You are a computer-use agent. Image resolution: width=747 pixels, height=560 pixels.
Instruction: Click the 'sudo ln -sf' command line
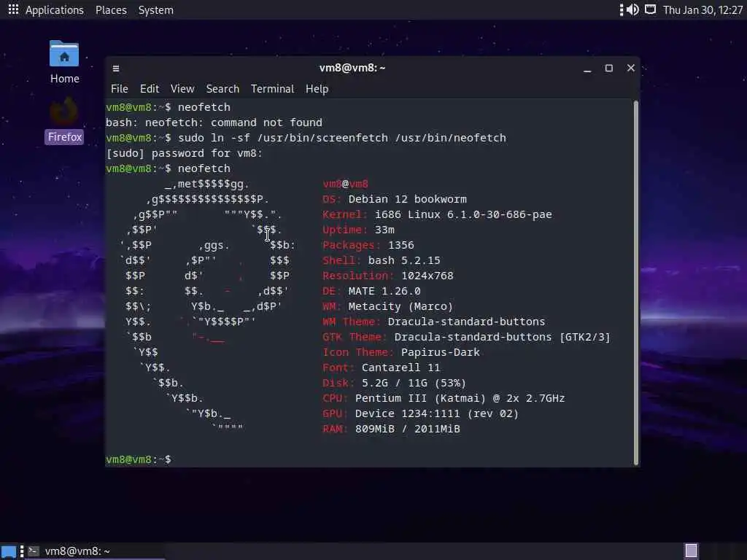click(306, 138)
